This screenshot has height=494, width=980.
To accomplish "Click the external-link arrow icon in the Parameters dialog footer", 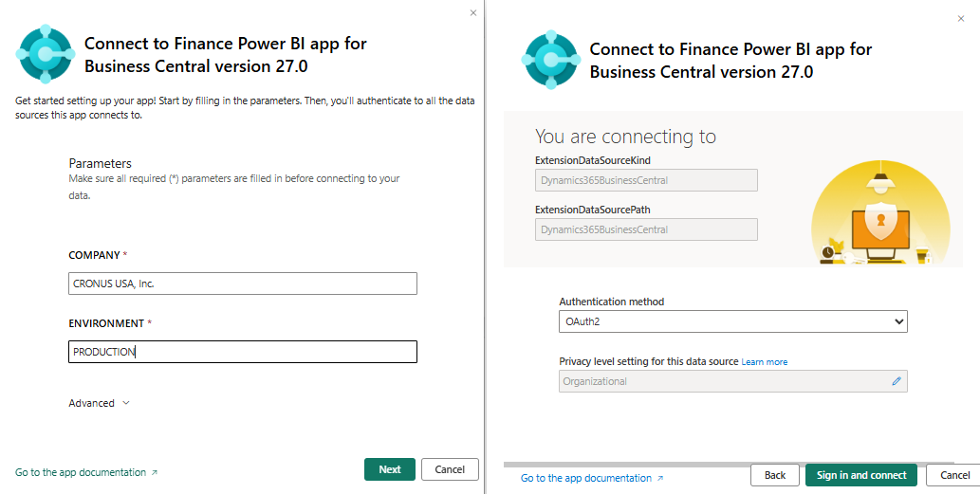I will pos(155,472).
